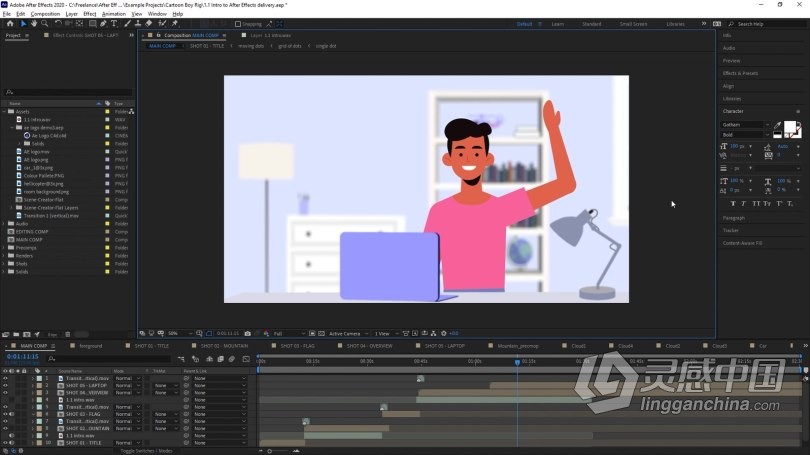Open Composition Mini-Flowchart icon in timeline
Image resolution: width=810 pixels, height=455 pixels.
pyautogui.click(x=181, y=359)
